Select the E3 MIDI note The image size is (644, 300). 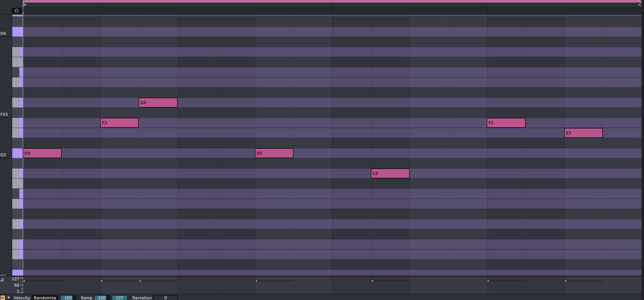(583, 133)
